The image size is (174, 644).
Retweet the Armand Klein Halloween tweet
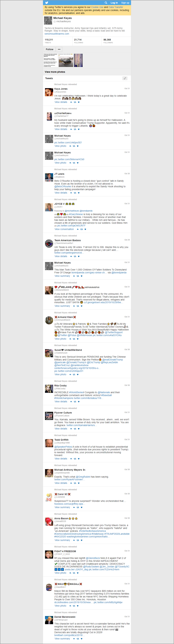tap(74, 339)
